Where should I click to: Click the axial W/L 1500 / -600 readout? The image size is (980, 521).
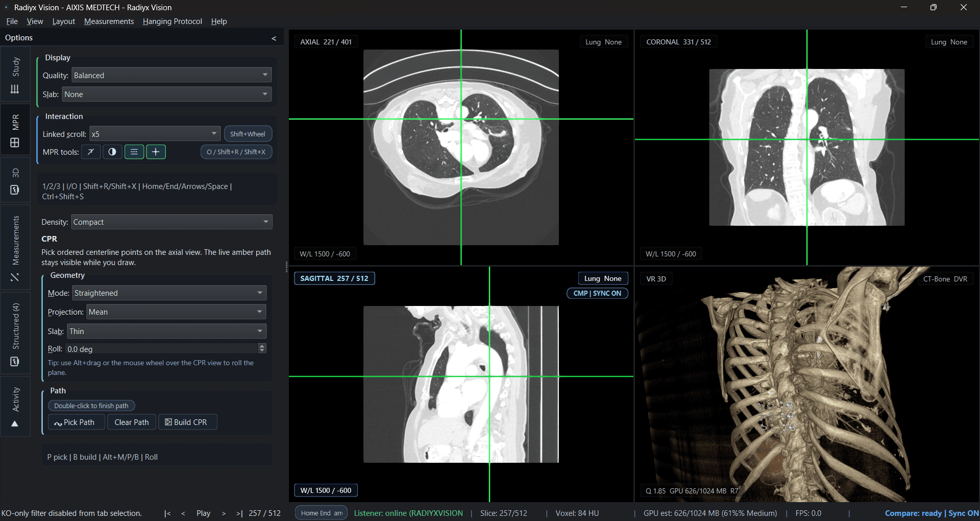coord(325,254)
